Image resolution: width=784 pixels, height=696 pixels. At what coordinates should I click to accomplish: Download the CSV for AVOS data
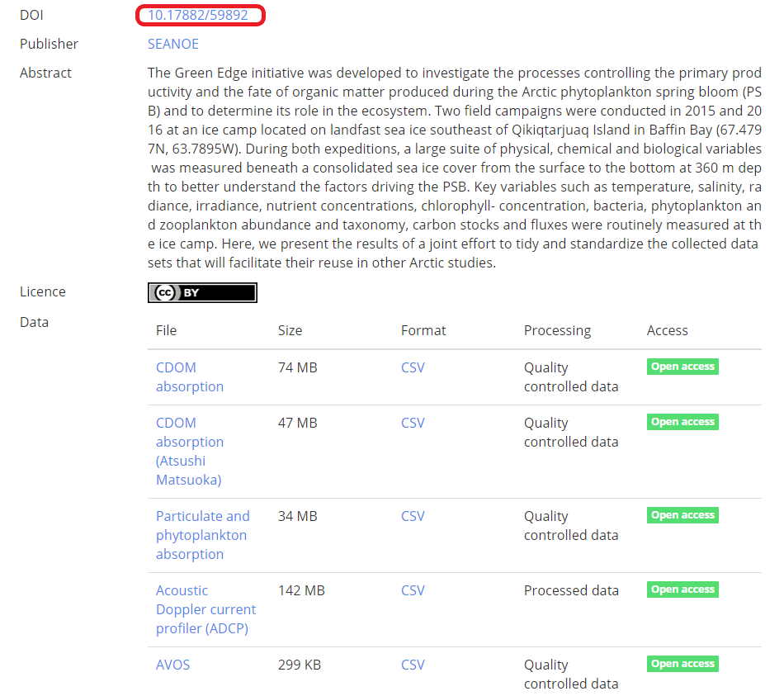coord(413,665)
